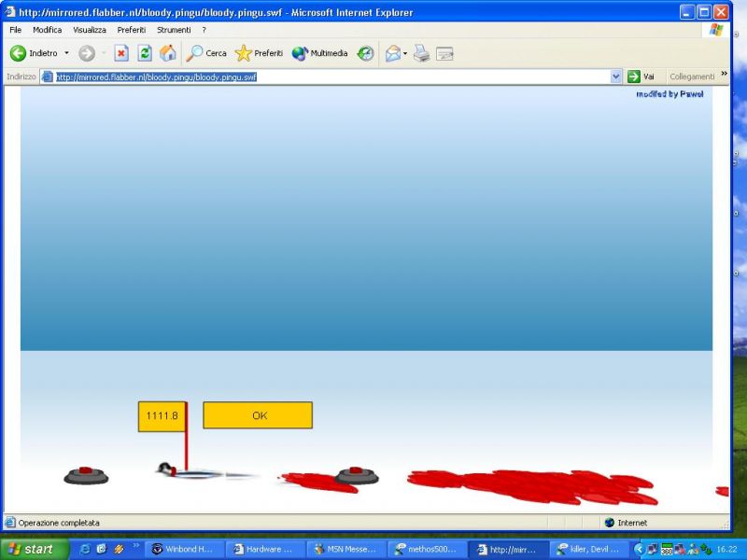Click the page icon beside the address URL
747x560 pixels.
[x=48, y=77]
